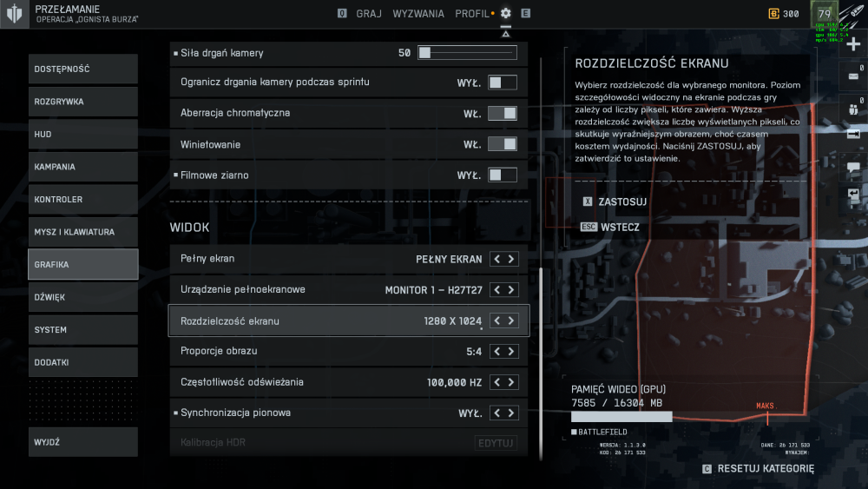Select DŹWIĘK settings category
This screenshot has height=489, width=868.
(x=83, y=297)
